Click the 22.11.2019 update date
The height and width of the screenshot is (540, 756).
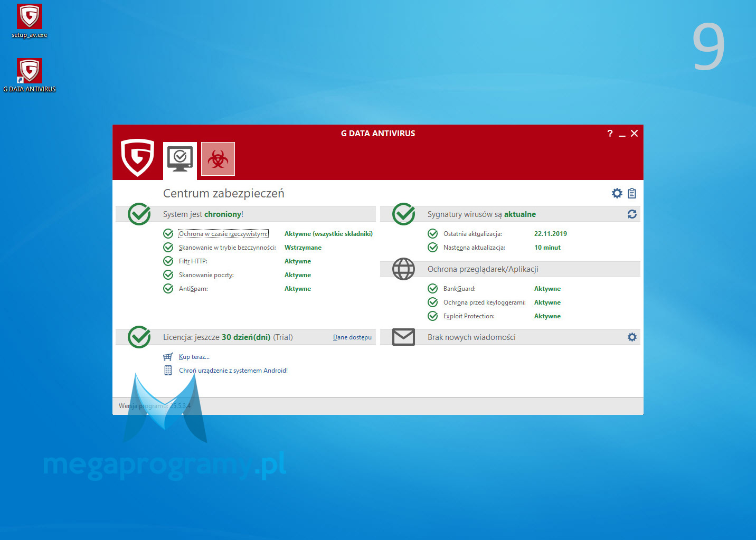[551, 234]
